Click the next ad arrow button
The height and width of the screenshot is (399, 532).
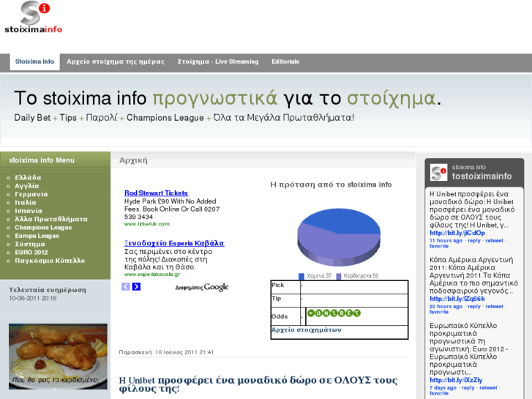tap(136, 286)
